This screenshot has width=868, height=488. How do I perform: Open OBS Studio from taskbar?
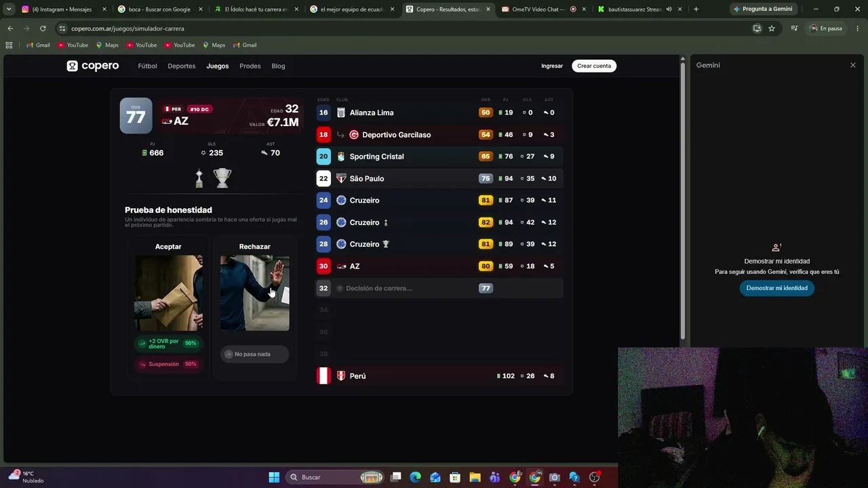[x=595, y=477]
